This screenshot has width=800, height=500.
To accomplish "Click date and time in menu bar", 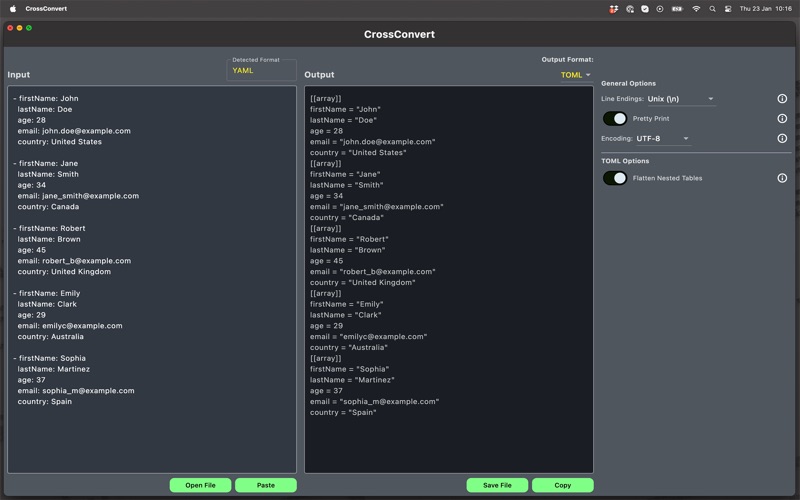I will click(765, 9).
